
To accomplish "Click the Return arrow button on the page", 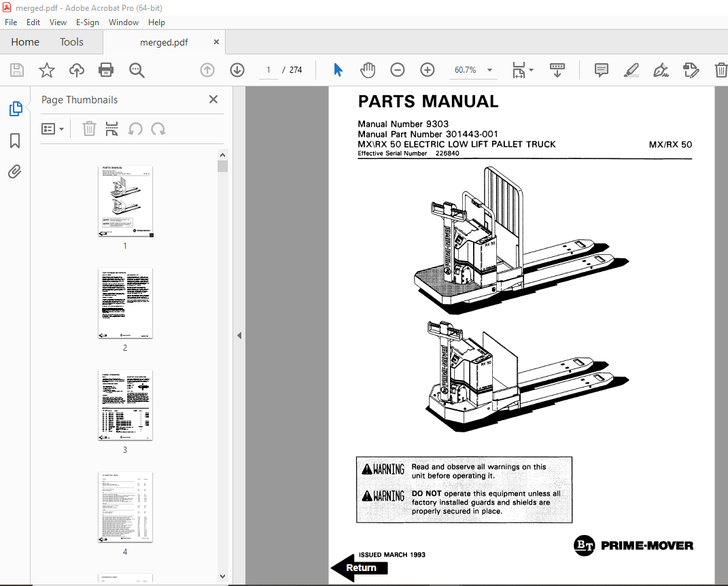I will coord(360,568).
